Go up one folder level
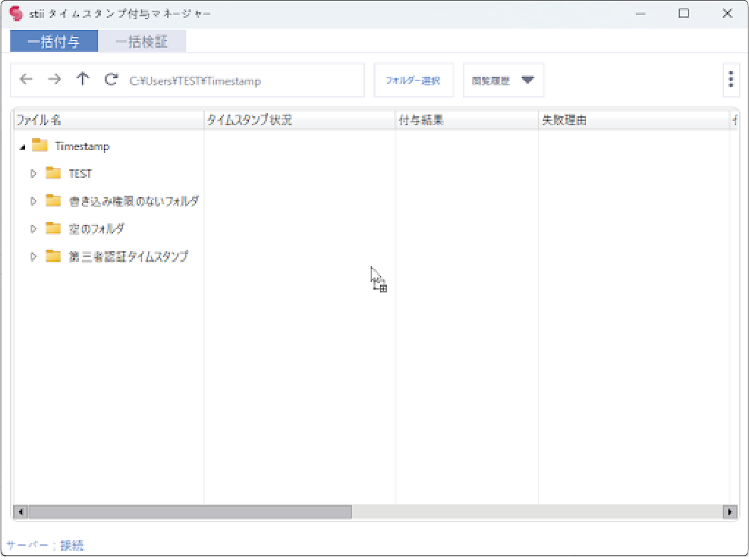The height and width of the screenshot is (560, 749). [83, 80]
